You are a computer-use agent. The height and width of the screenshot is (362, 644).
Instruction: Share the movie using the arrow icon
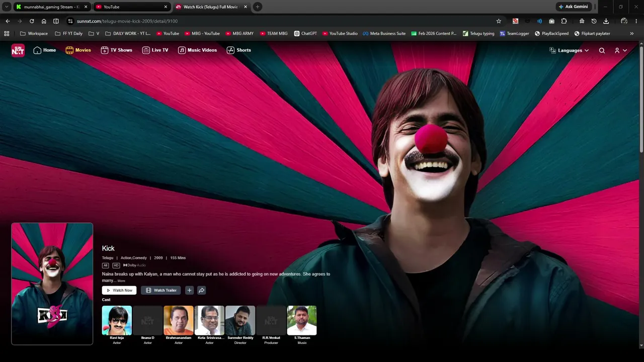pyautogui.click(x=201, y=290)
